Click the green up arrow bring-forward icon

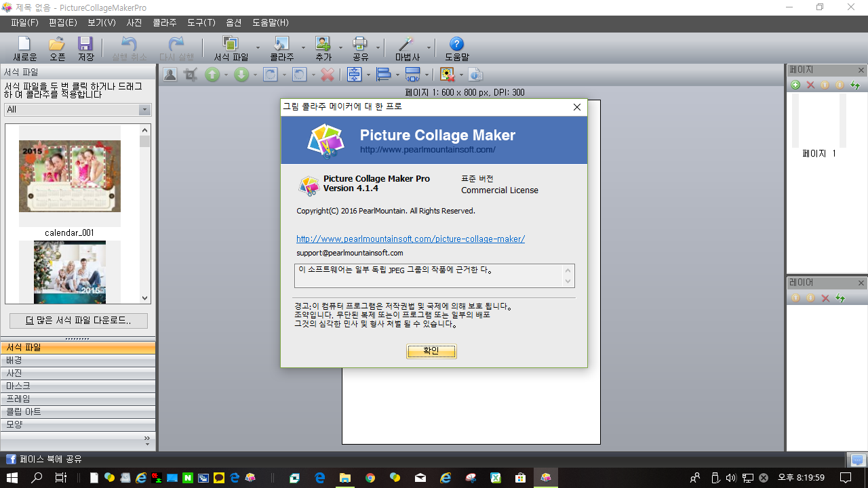[x=212, y=75]
